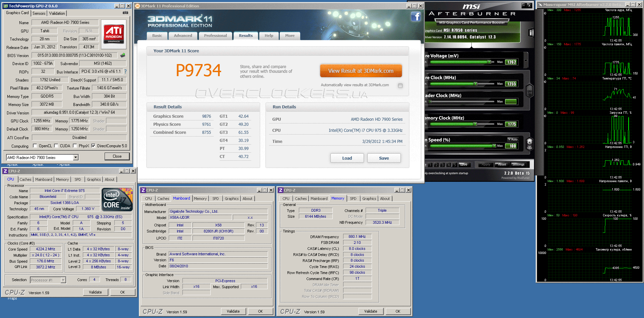
Task: Click the Afterburner info 'i' button
Action: tap(531, 33)
